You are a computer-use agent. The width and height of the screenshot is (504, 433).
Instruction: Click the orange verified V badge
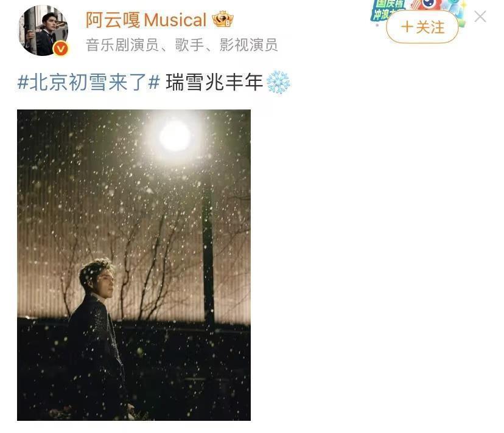pyautogui.click(x=61, y=49)
